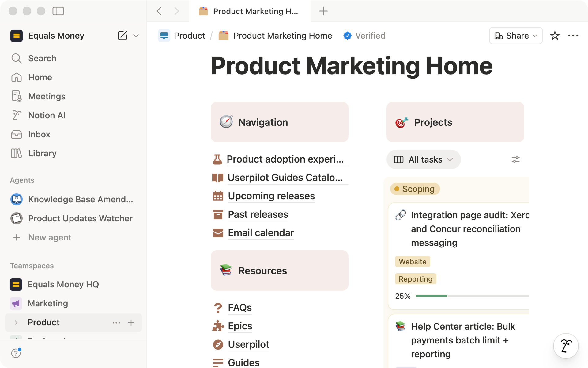The height and width of the screenshot is (368, 588).
Task: Open a new tab with the plus button
Action: [x=323, y=11]
